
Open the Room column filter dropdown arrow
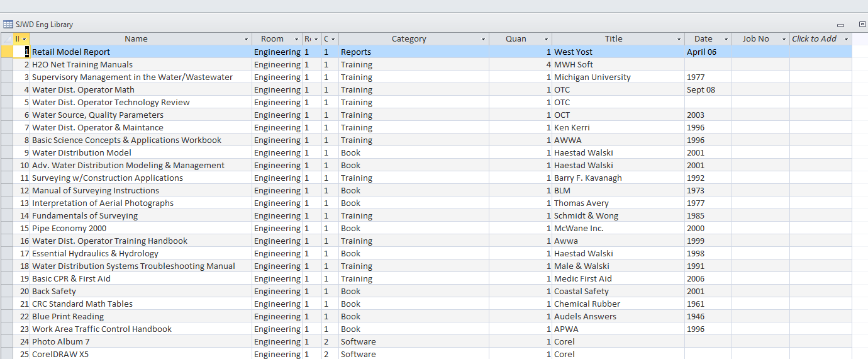pos(296,39)
